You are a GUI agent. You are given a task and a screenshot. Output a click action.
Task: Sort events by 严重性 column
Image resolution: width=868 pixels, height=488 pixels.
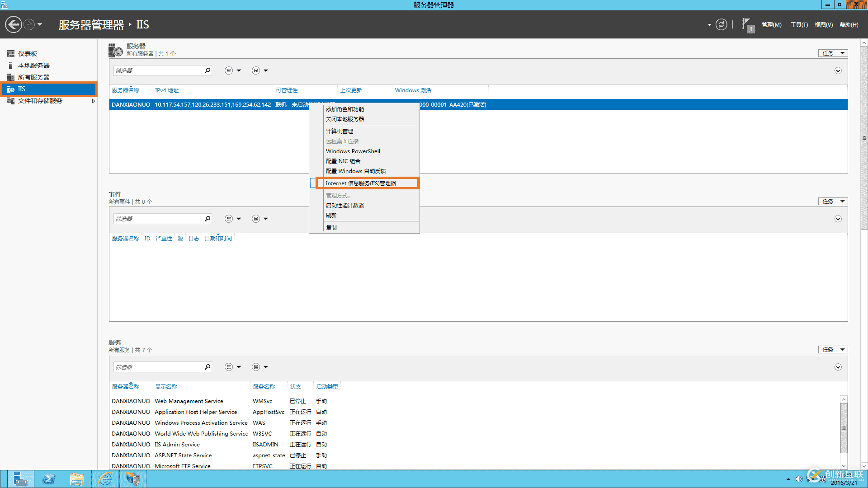(164, 239)
